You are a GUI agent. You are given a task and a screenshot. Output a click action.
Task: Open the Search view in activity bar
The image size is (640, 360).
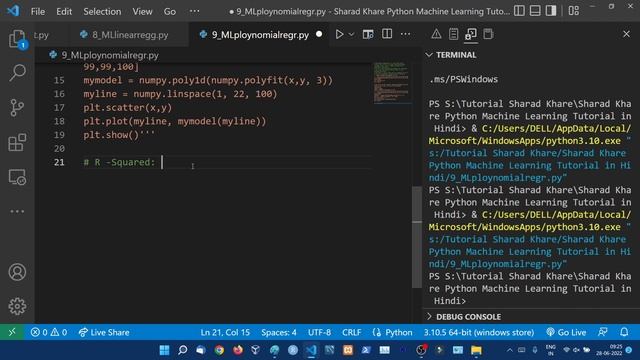(17, 73)
